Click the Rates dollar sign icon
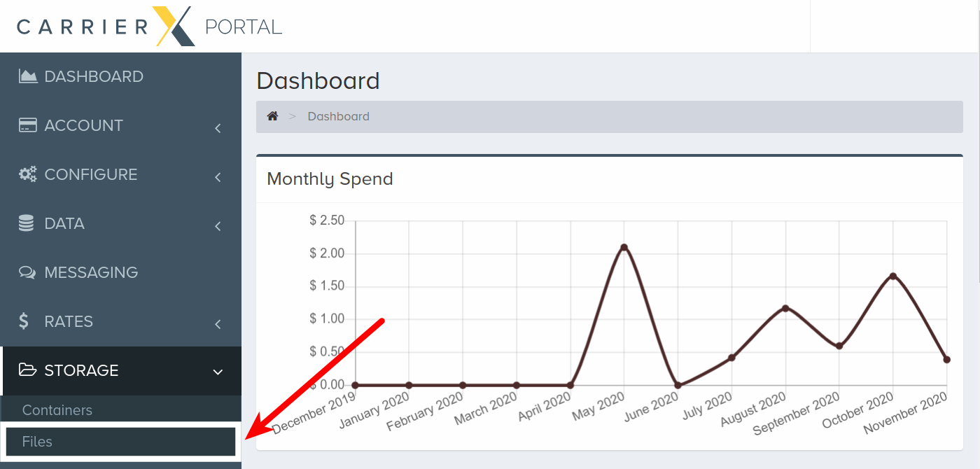The width and height of the screenshot is (980, 469). [x=24, y=321]
